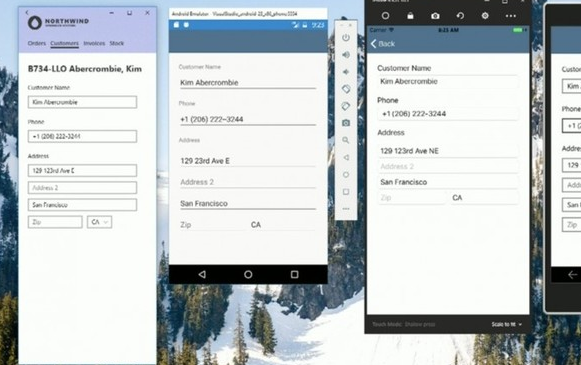Viewport: 581px width, 365px height.
Task: Rotate Android emulator right using lower rotate icon
Action: [346, 106]
